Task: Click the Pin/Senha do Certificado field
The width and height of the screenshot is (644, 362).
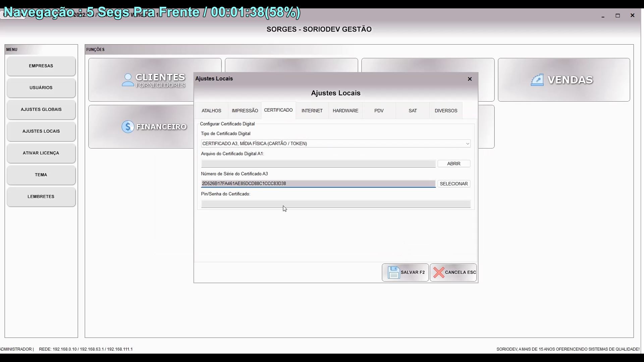Action: [x=335, y=204]
